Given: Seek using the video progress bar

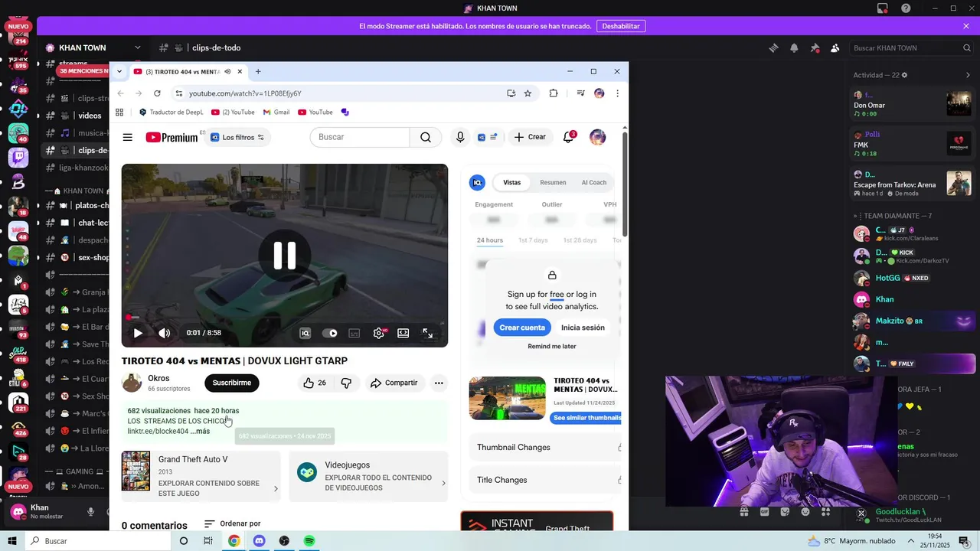Looking at the screenshot, I should click(x=285, y=317).
